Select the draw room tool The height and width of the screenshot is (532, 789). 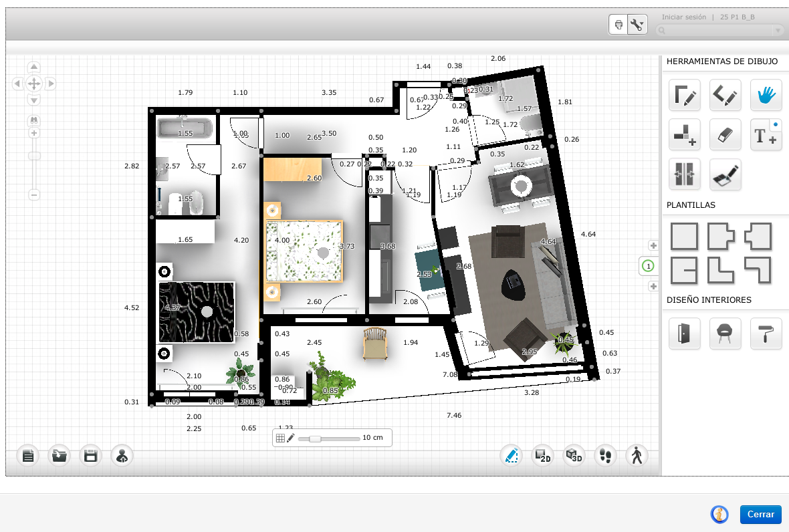(684, 94)
